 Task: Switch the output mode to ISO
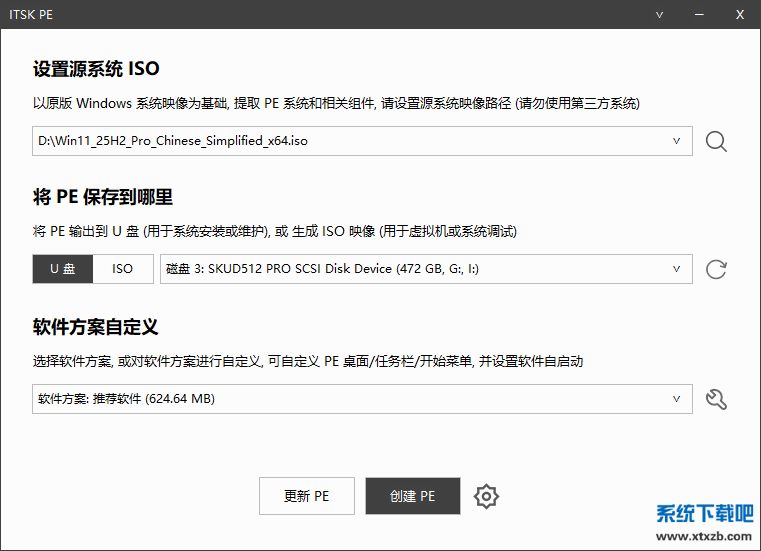coord(123,269)
